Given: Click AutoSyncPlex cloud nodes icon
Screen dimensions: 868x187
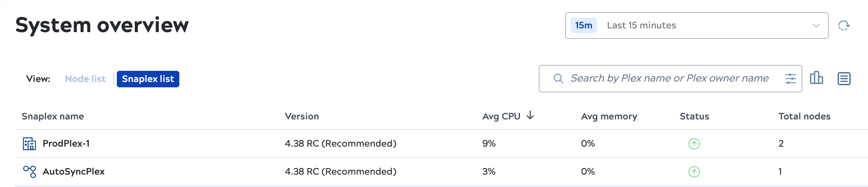Looking at the screenshot, I should (x=30, y=171).
